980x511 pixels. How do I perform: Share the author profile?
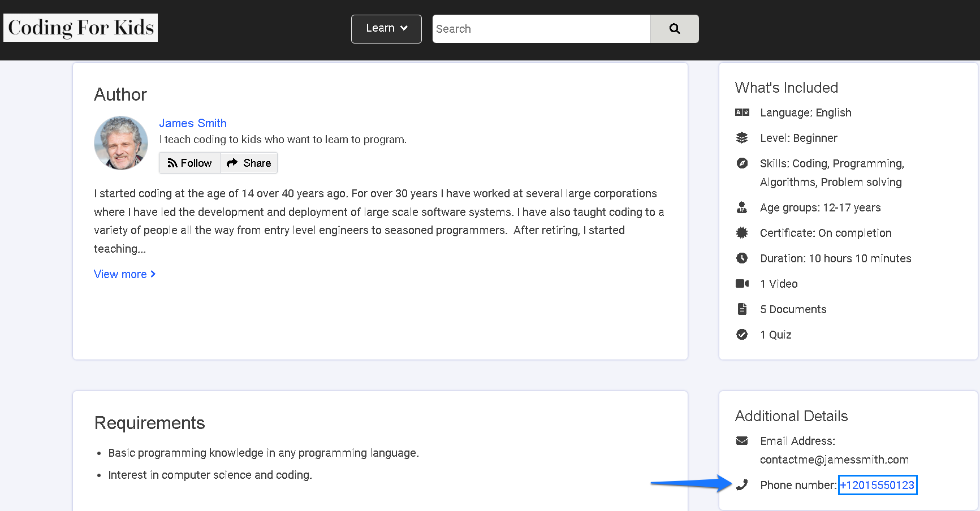249,163
